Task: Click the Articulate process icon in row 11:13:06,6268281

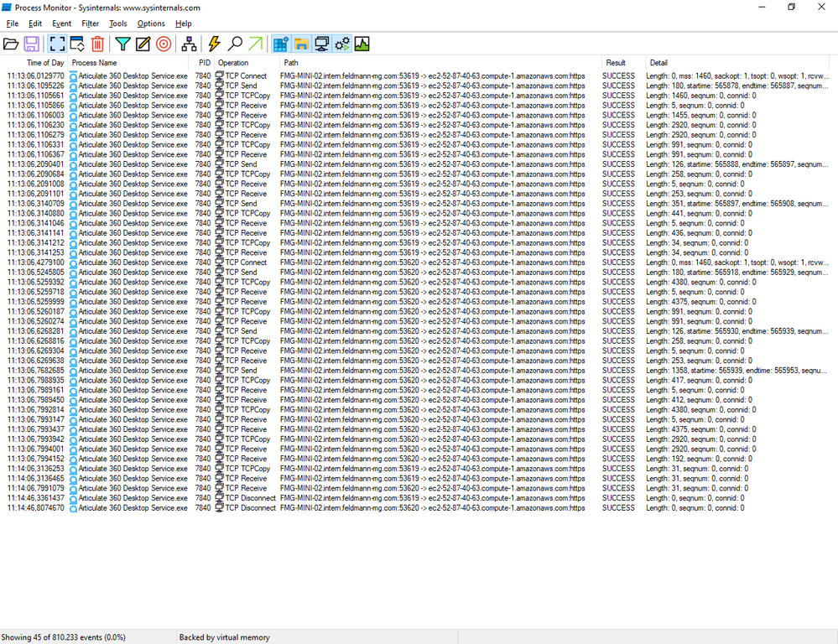Action: [x=73, y=331]
